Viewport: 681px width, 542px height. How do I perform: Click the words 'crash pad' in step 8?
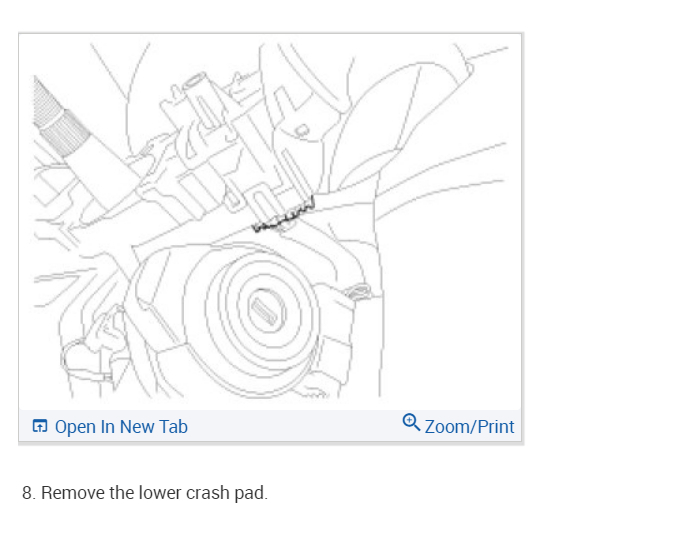click(x=227, y=493)
